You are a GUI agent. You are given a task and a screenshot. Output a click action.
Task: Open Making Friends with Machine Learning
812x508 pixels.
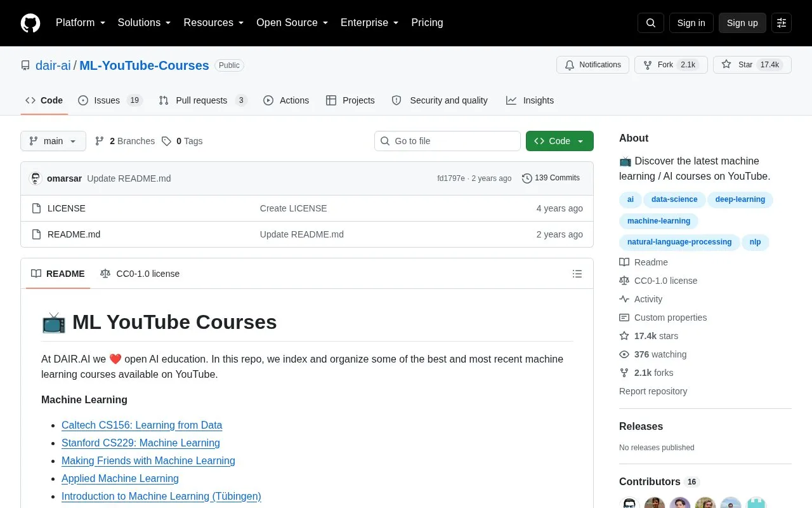coord(148,460)
